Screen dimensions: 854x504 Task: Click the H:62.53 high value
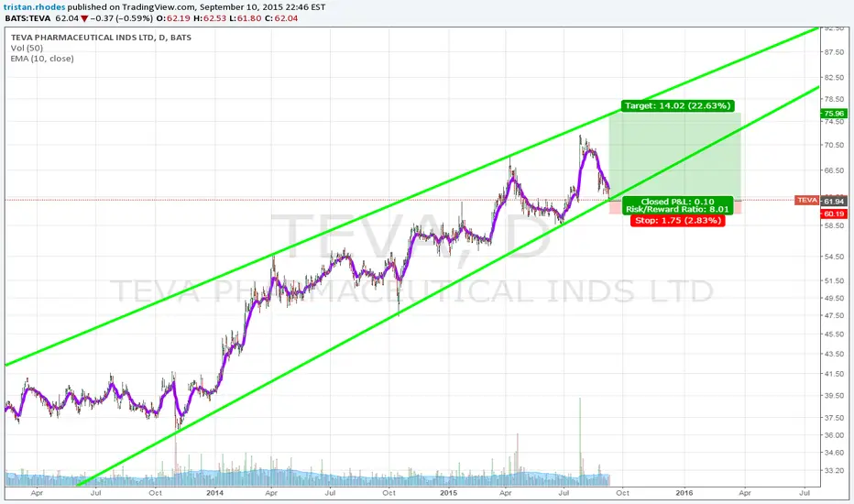pos(210,18)
